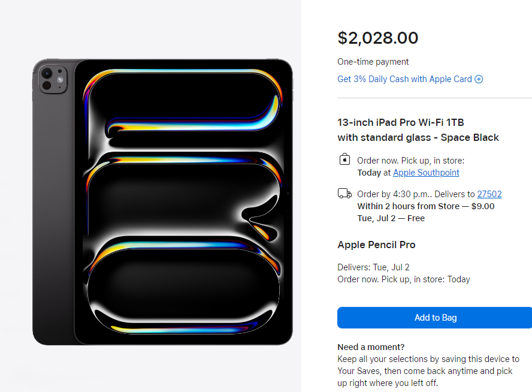This screenshot has height=392, width=532.
Task: Click the Delivers: Tue, Jul 2 line
Action: pyautogui.click(x=373, y=267)
